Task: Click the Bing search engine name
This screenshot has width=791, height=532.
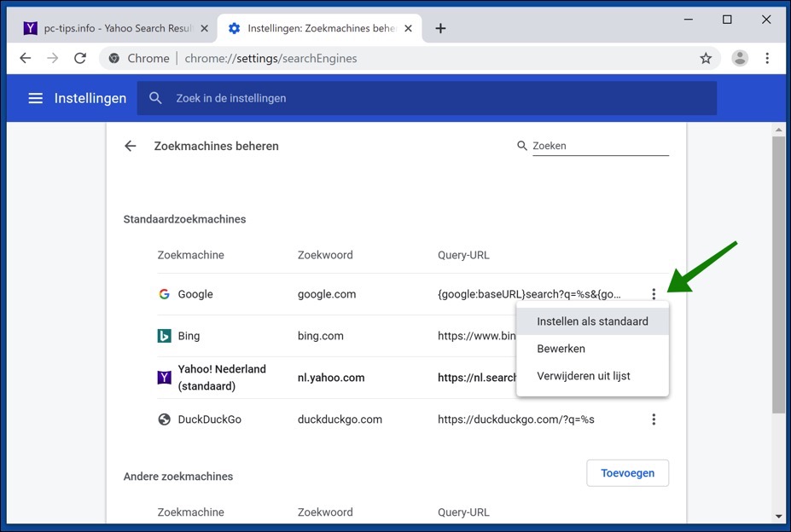Action: click(x=189, y=336)
